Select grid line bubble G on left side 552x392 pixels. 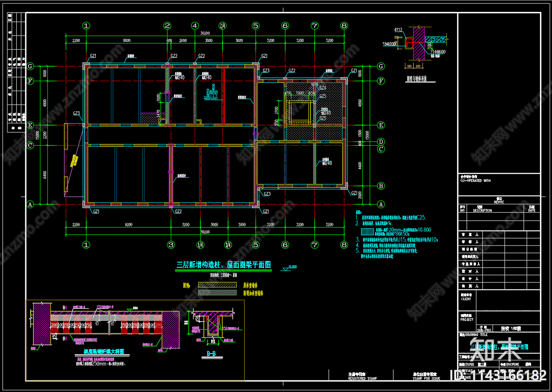point(30,66)
